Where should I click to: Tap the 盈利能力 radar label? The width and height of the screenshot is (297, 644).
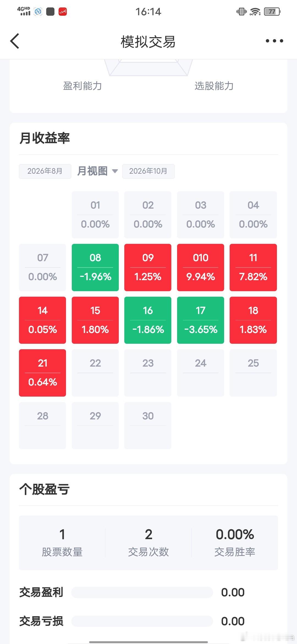pos(82,86)
